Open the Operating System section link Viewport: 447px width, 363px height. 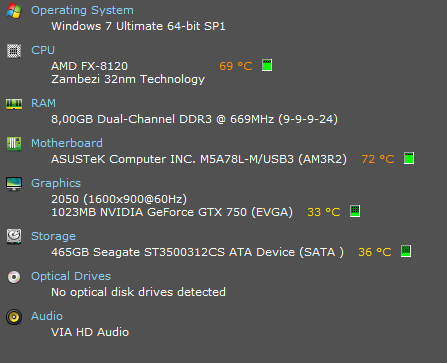pyautogui.click(x=82, y=10)
